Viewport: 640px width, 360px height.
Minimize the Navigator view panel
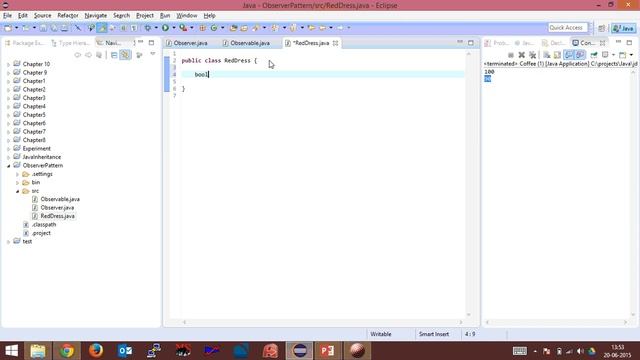pyautogui.click(x=140, y=42)
